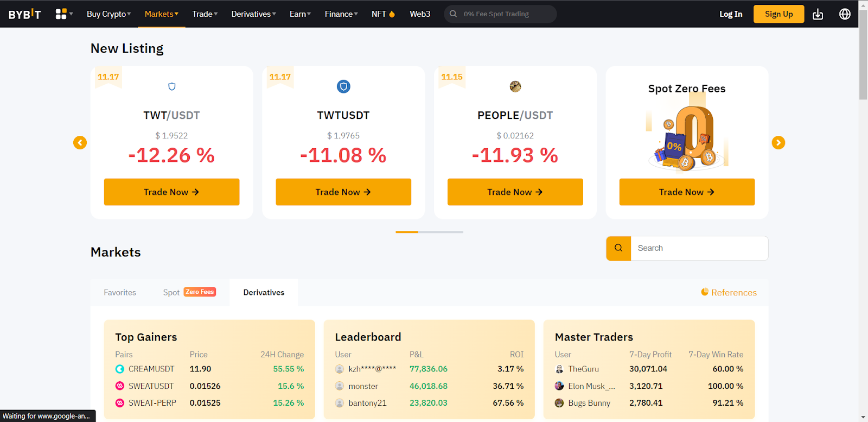Image resolution: width=868 pixels, height=422 pixels.
Task: Click the carousel progress indicator bar
Action: [429, 232]
